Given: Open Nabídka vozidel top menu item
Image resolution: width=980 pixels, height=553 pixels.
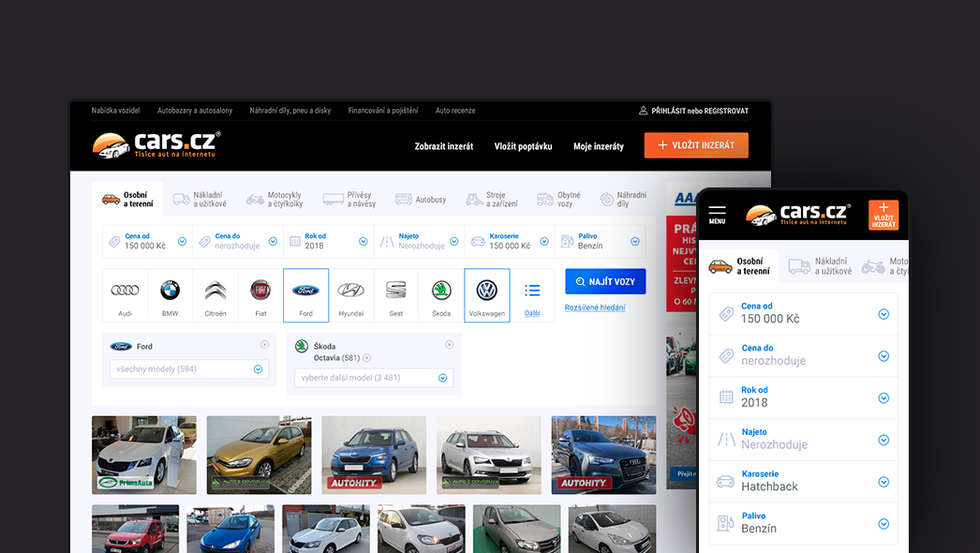Looking at the screenshot, I should click(115, 111).
